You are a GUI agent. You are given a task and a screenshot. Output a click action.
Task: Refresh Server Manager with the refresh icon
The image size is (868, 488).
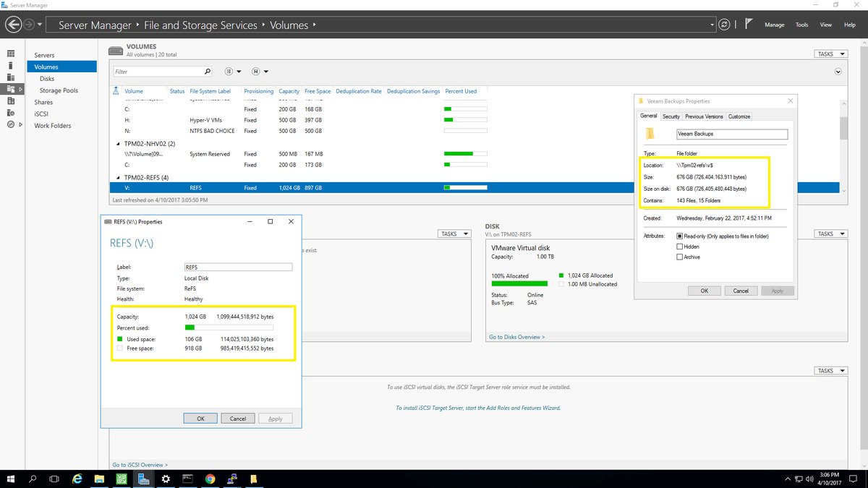(x=725, y=25)
